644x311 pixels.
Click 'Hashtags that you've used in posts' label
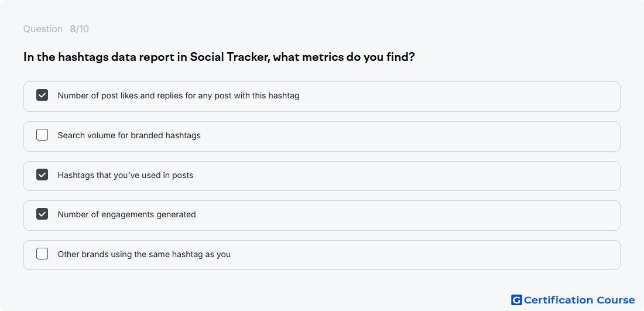[x=125, y=175]
